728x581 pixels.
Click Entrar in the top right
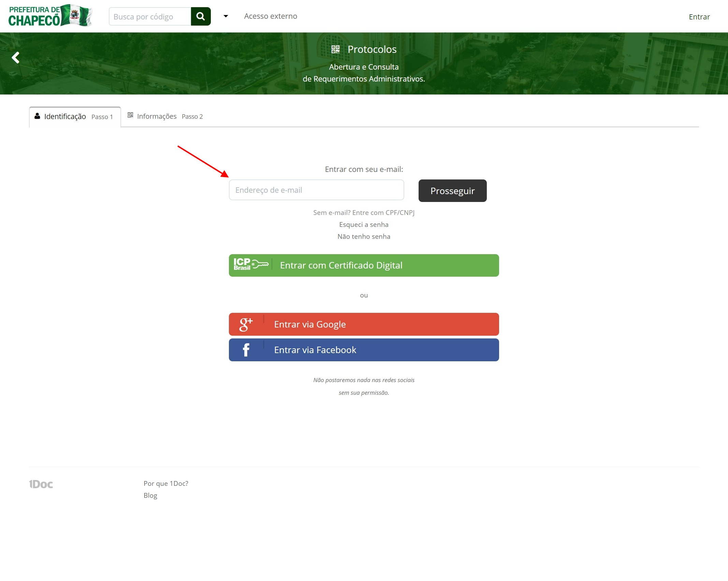tap(699, 17)
